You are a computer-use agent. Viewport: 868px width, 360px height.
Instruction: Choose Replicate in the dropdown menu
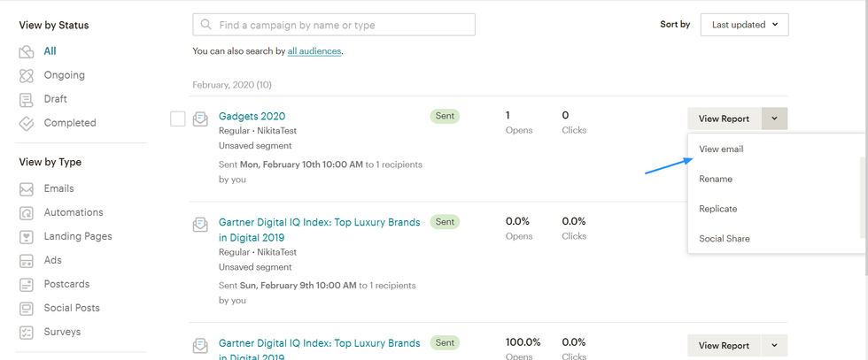(717, 209)
